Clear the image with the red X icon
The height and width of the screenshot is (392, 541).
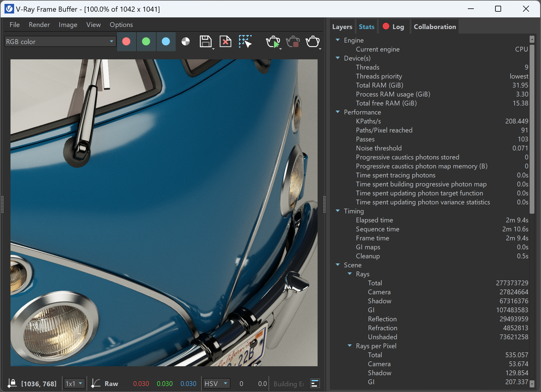click(226, 42)
